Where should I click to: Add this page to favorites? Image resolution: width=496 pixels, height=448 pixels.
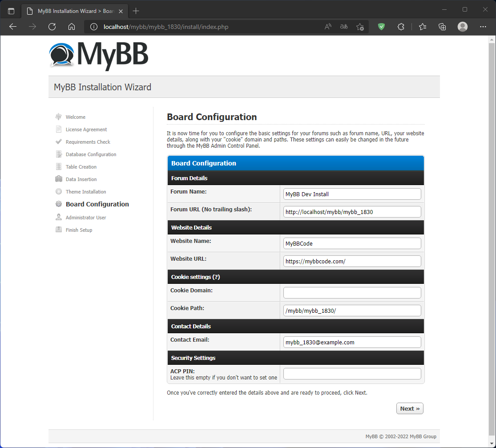pos(360,27)
